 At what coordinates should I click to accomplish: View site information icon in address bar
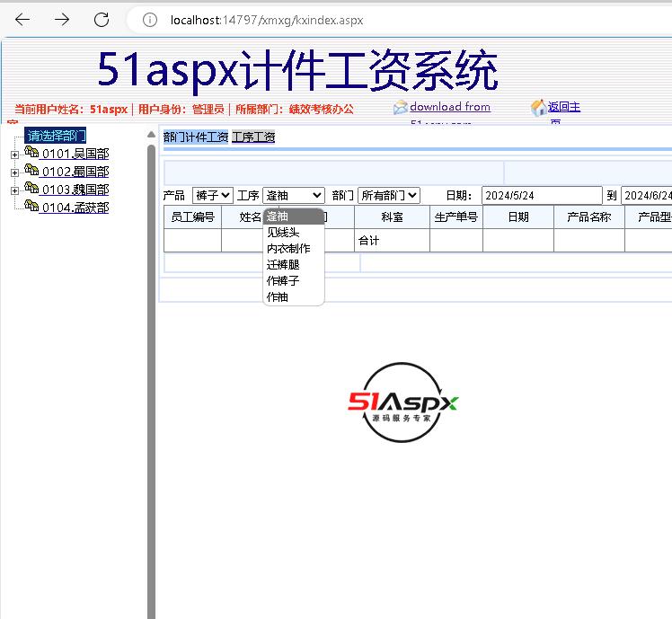pos(149,20)
